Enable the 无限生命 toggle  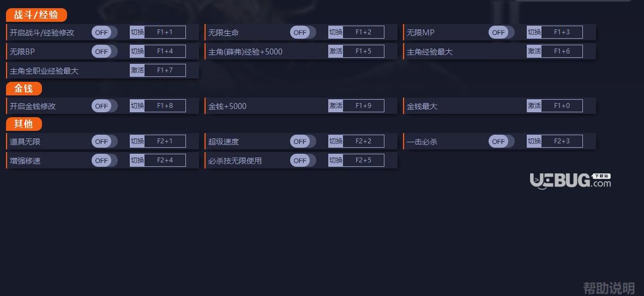[x=303, y=32]
